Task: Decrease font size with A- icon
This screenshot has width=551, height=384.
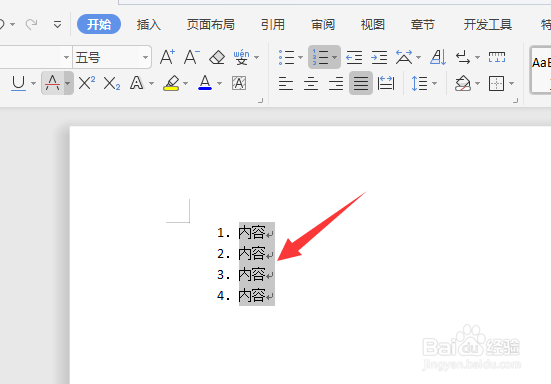Action: pos(192,57)
